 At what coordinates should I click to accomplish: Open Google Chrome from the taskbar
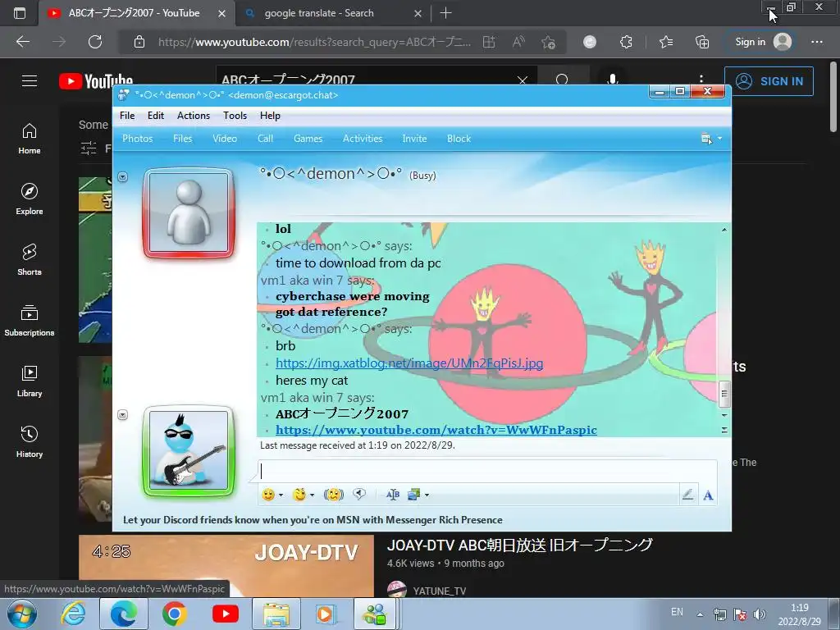pyautogui.click(x=175, y=614)
